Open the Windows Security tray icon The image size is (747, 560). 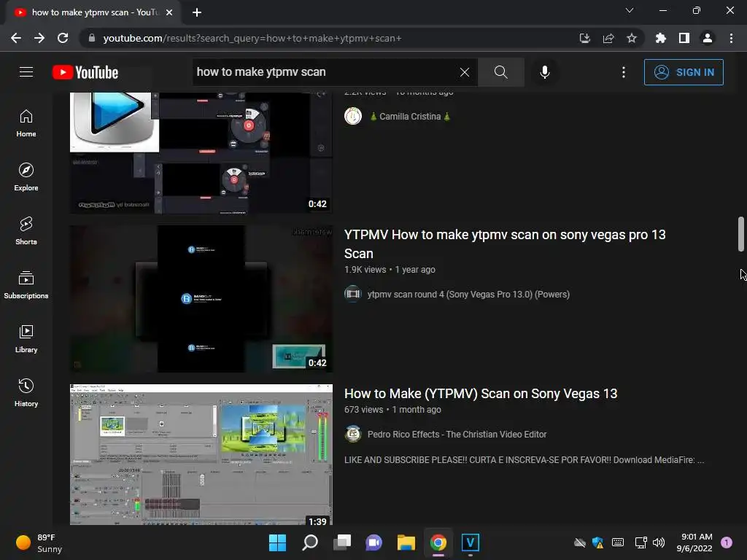click(x=598, y=542)
